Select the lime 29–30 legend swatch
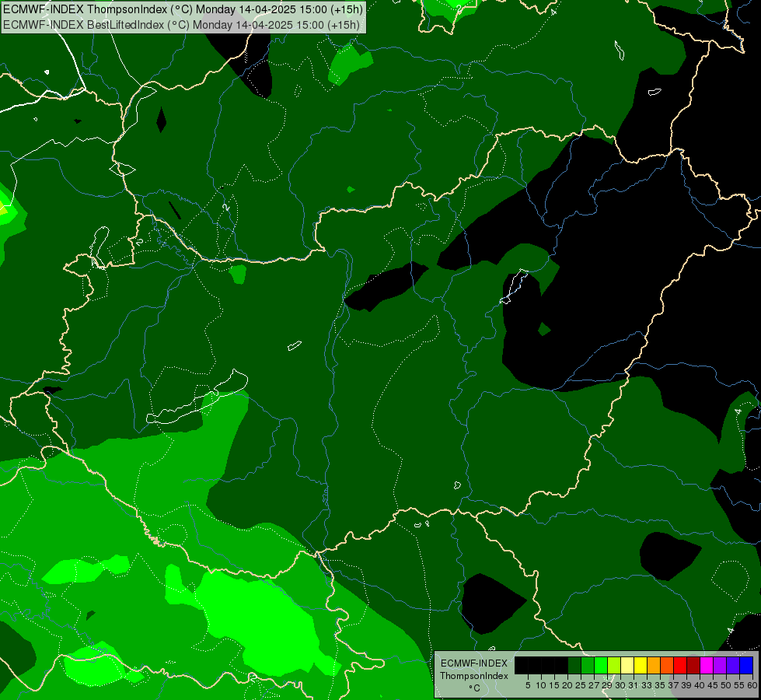The image size is (761, 700). click(x=614, y=665)
